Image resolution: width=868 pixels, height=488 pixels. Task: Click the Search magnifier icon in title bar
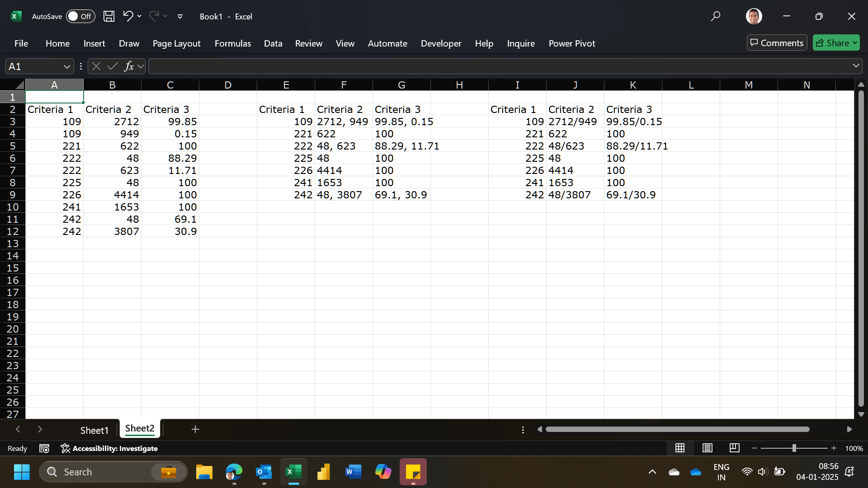coord(716,16)
